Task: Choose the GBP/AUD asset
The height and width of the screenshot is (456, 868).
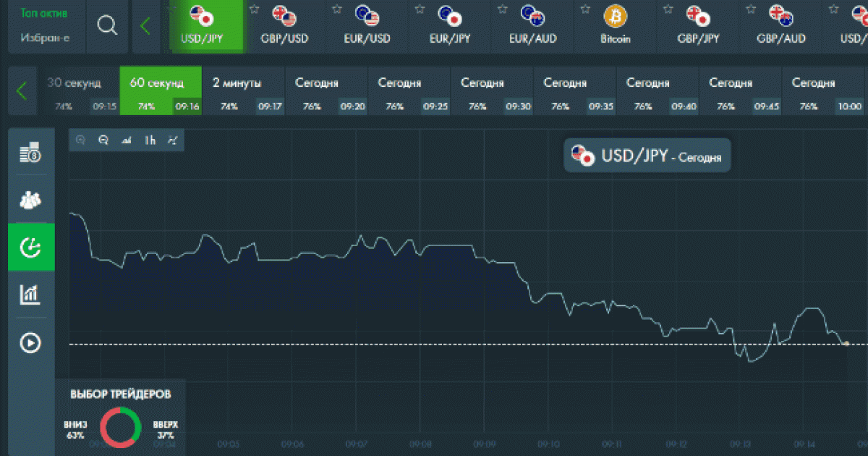Action: [780, 27]
